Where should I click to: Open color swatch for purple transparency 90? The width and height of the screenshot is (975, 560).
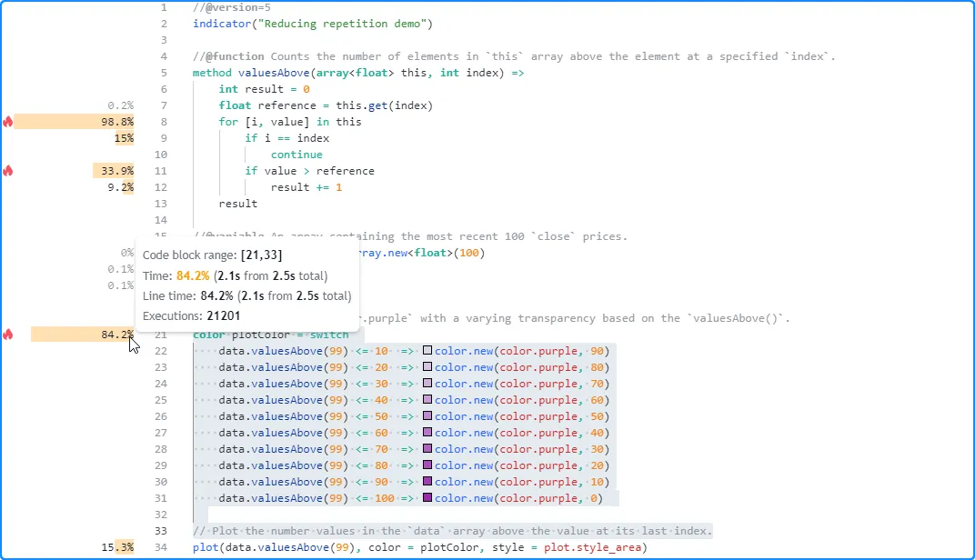(427, 351)
